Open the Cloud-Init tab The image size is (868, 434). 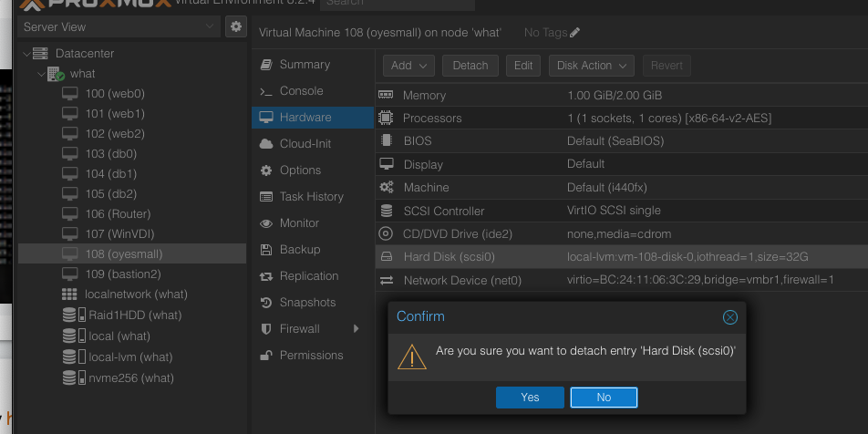click(x=313, y=144)
